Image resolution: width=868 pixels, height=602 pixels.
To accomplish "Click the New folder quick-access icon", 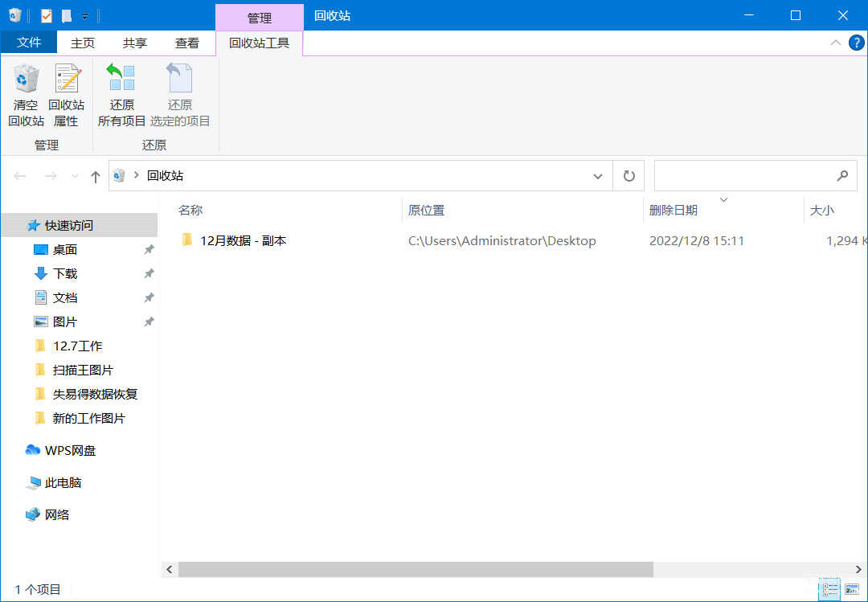I will pos(67,16).
